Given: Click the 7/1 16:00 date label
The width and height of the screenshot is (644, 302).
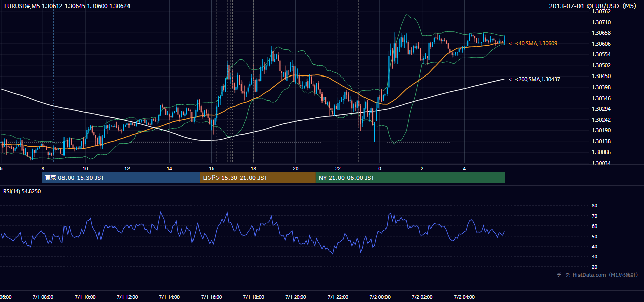Looking at the screenshot, I should 212,297.
